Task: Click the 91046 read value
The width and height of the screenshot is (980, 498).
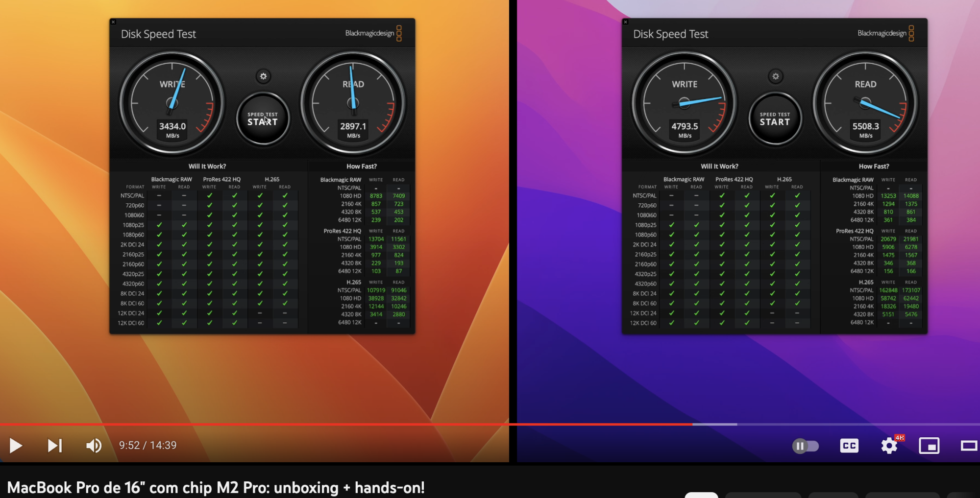Action: click(399, 290)
